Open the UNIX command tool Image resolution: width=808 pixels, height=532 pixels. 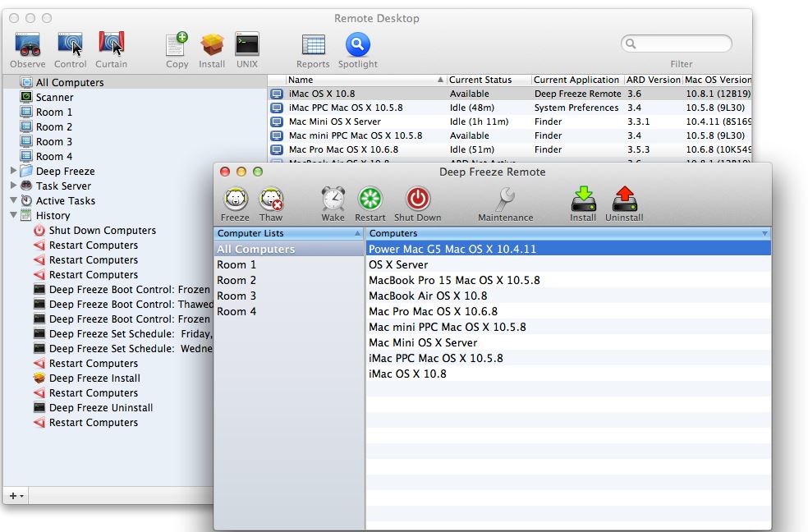247,44
